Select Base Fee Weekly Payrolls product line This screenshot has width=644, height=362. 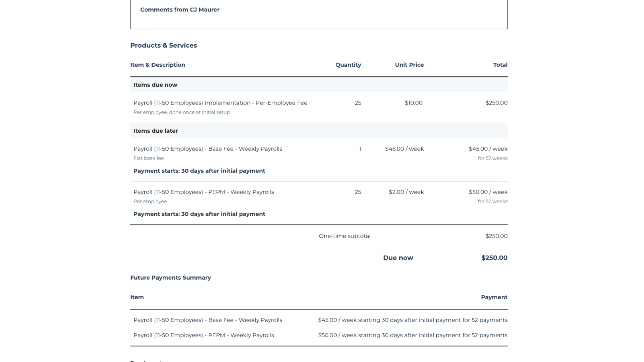(x=208, y=149)
